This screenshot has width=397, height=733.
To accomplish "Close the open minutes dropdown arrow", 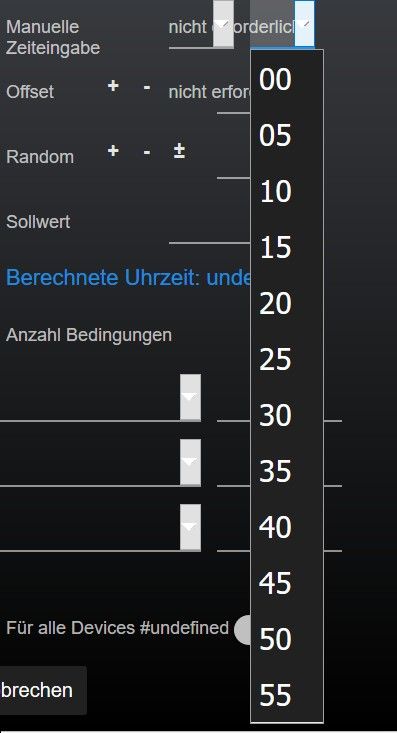I will click(x=304, y=24).
